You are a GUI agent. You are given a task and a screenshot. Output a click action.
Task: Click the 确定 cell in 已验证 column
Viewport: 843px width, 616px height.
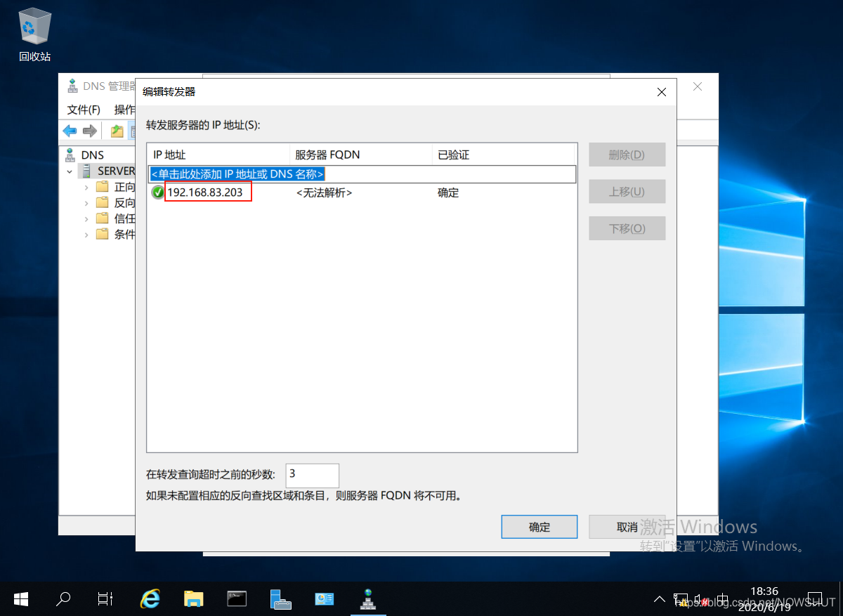click(448, 192)
